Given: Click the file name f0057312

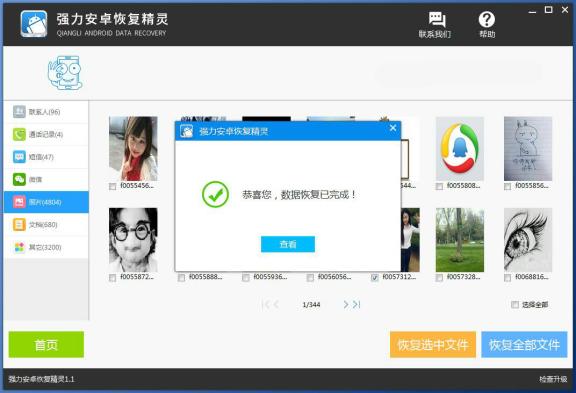Looking at the screenshot, I should pyautogui.click(x=399, y=277).
